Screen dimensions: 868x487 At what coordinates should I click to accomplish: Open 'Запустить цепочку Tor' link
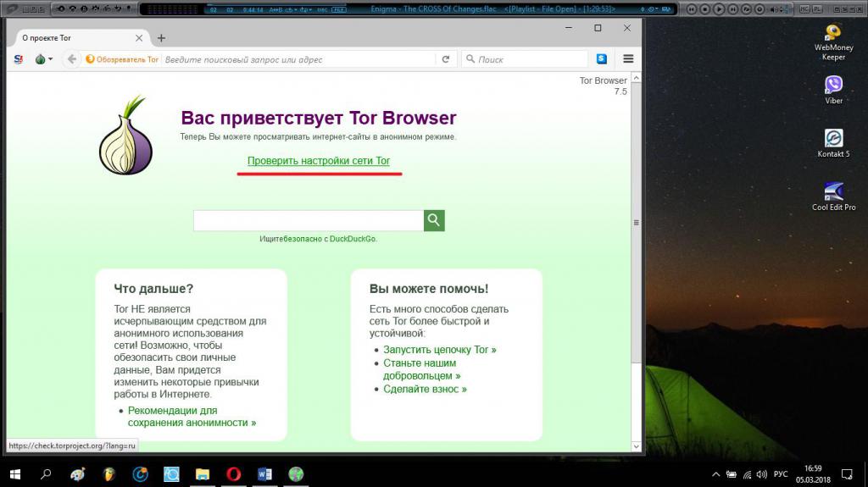[x=440, y=350]
